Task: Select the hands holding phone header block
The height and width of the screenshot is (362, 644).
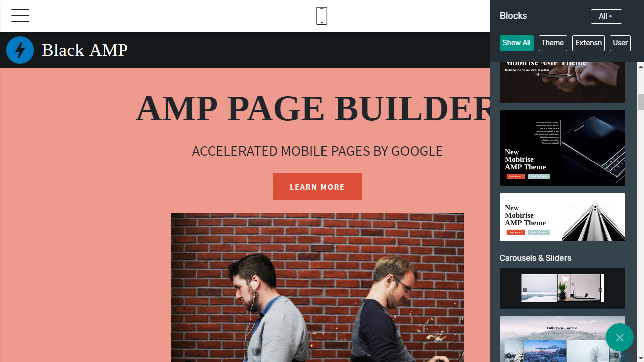Action: click(562, 82)
